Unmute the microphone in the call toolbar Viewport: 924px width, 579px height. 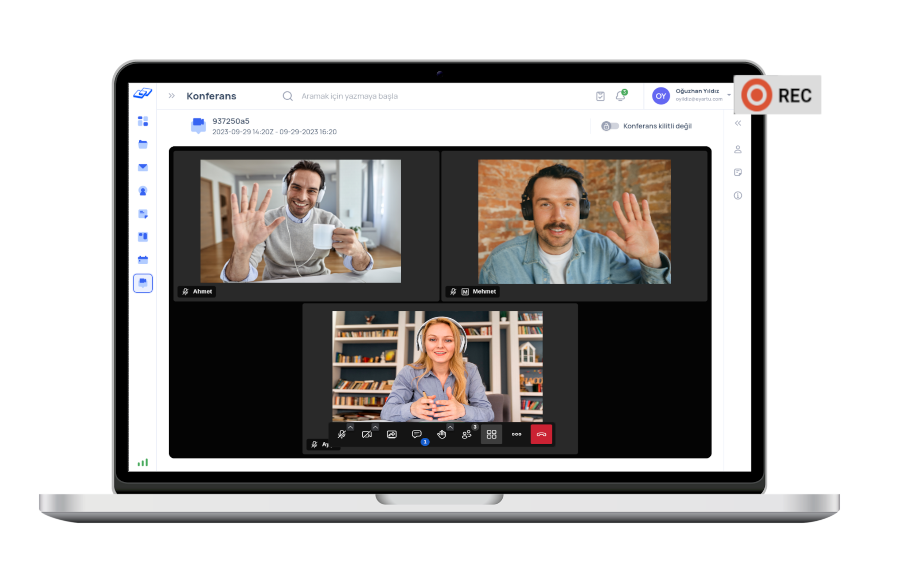coord(342,434)
